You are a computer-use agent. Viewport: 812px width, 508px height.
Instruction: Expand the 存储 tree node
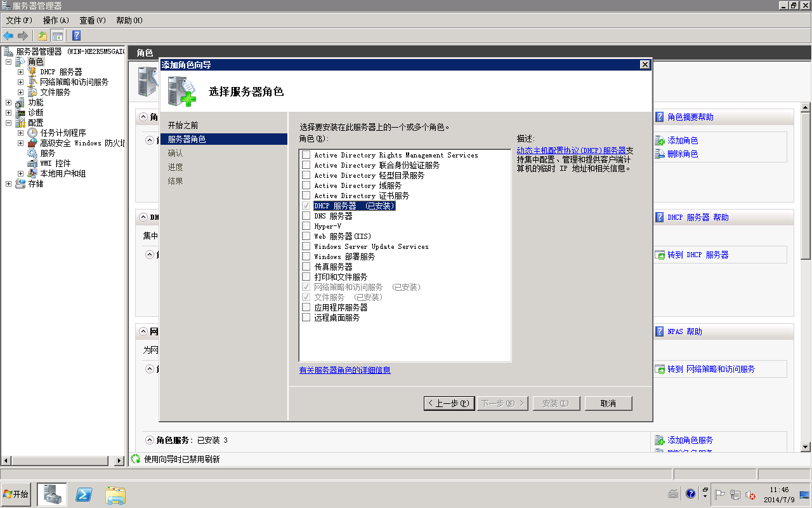tap(8, 184)
